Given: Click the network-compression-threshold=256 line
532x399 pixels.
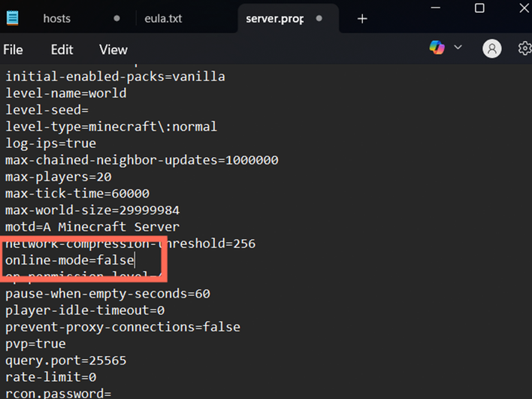Looking at the screenshot, I should 130,243.
